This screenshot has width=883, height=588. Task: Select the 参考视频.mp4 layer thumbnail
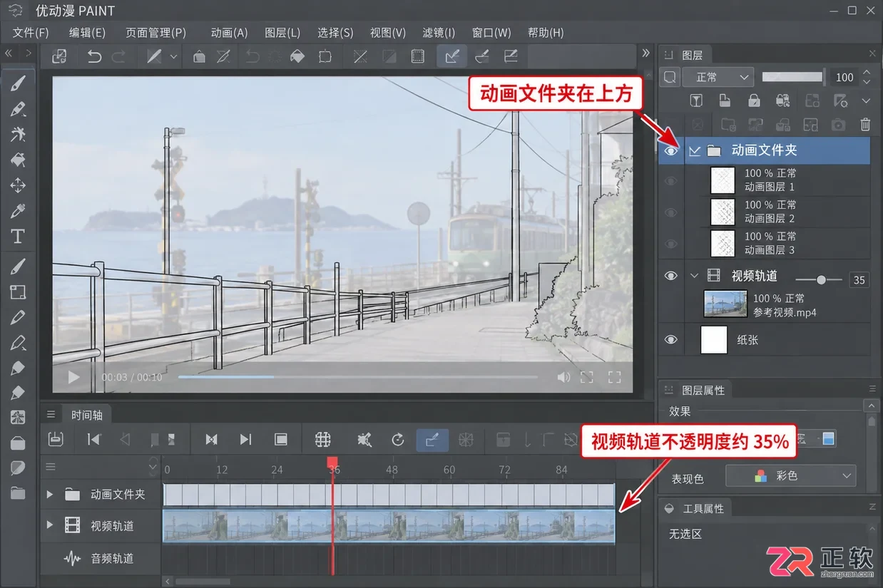725,304
